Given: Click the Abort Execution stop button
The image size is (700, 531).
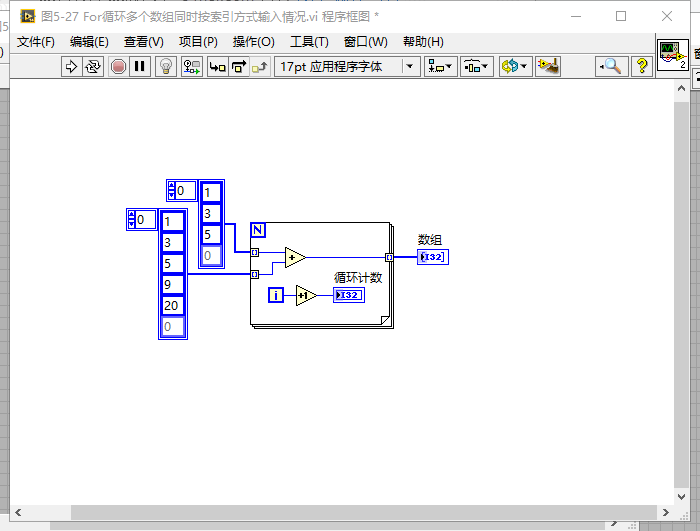Looking at the screenshot, I should (x=118, y=67).
